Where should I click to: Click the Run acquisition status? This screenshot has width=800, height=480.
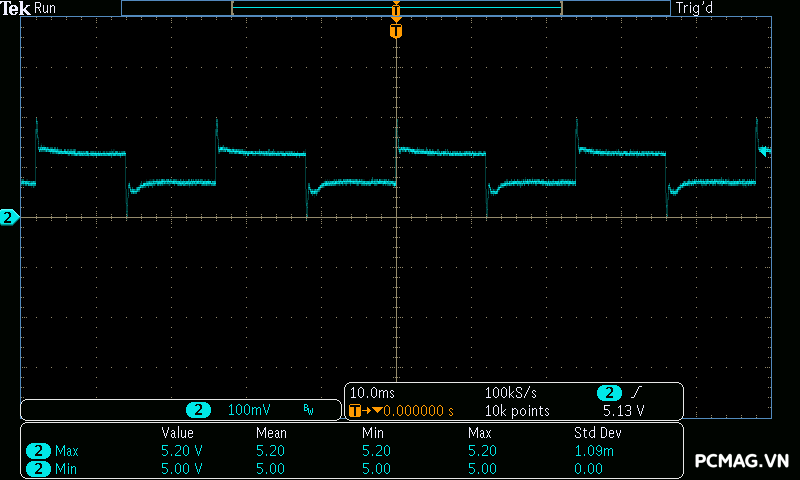coord(47,8)
